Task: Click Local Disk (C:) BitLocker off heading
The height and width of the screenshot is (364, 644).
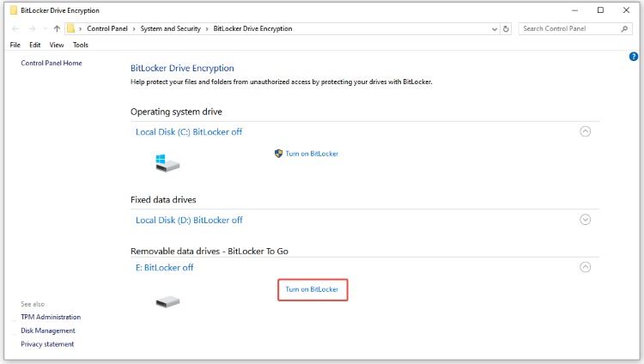Action: [189, 132]
